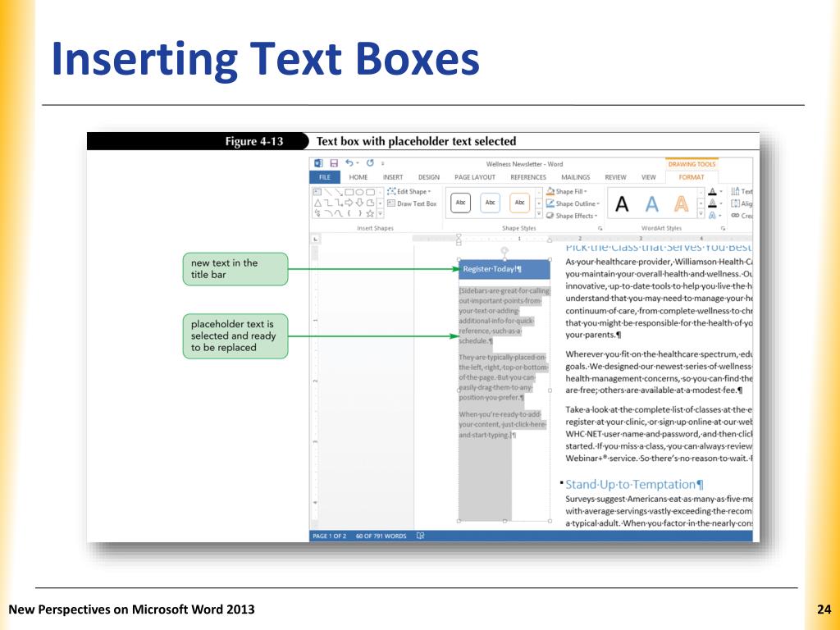The height and width of the screenshot is (630, 840).
Task: Open the Text Fill color dropdown
Action: [x=714, y=192]
